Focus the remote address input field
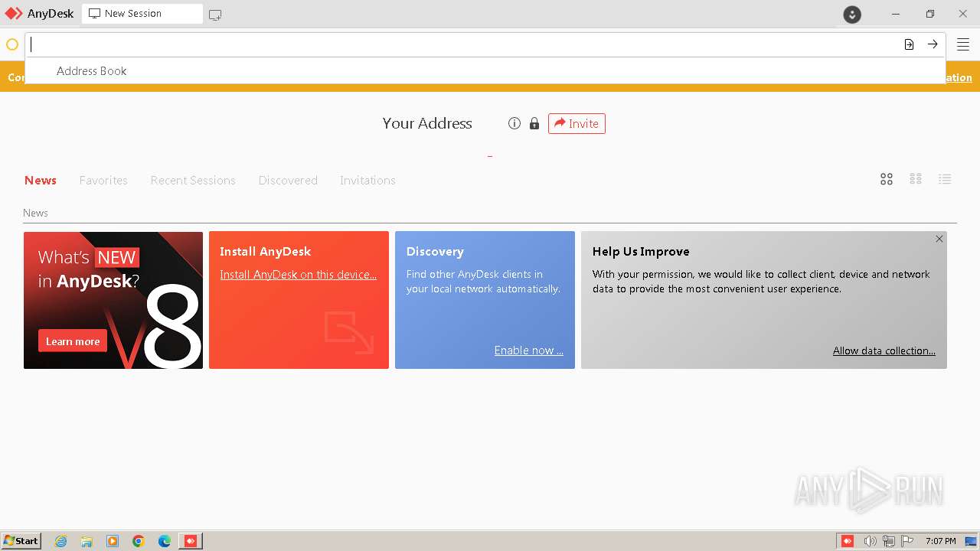980x551 pixels. point(462,44)
